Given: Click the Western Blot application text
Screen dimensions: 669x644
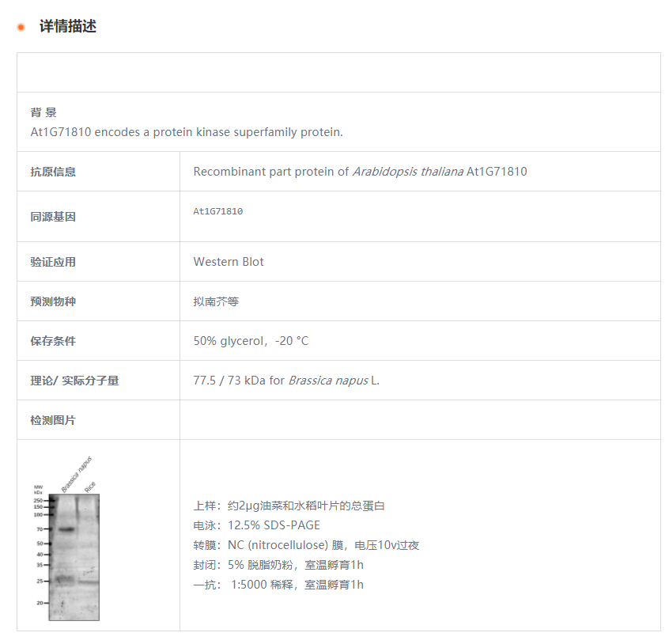Looking at the screenshot, I should tap(229, 262).
